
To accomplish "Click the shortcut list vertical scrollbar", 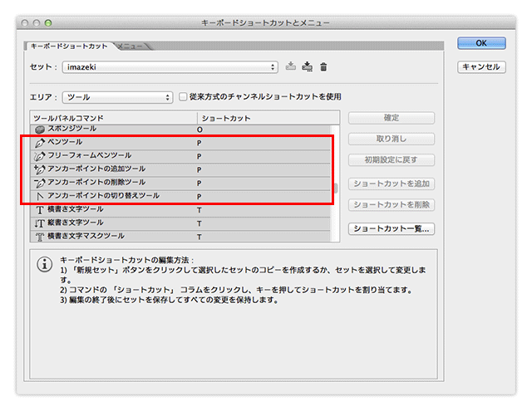I will pyautogui.click(x=336, y=187).
